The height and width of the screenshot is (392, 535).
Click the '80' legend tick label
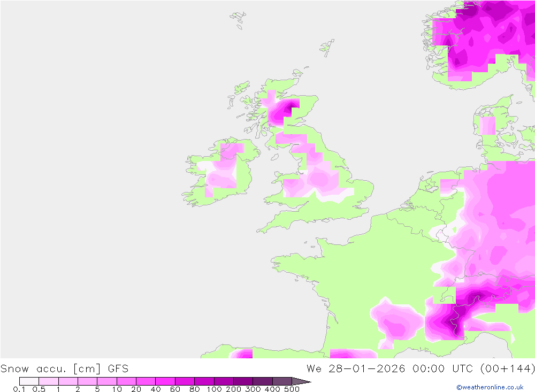point(195,389)
